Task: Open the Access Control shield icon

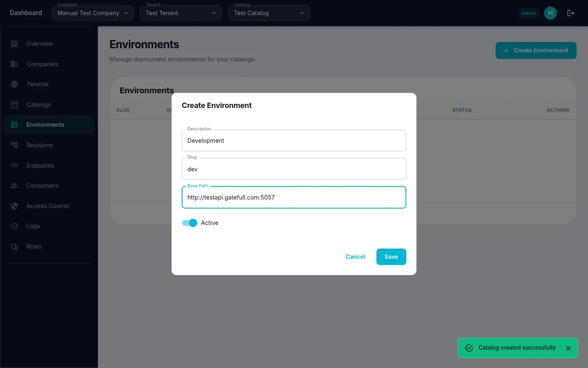Action: 14,206
